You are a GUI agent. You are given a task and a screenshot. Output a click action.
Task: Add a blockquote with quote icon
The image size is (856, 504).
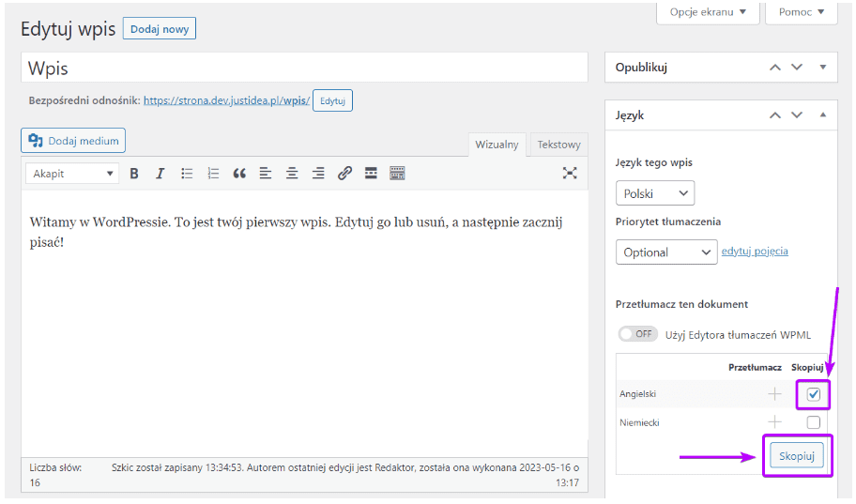(x=239, y=174)
